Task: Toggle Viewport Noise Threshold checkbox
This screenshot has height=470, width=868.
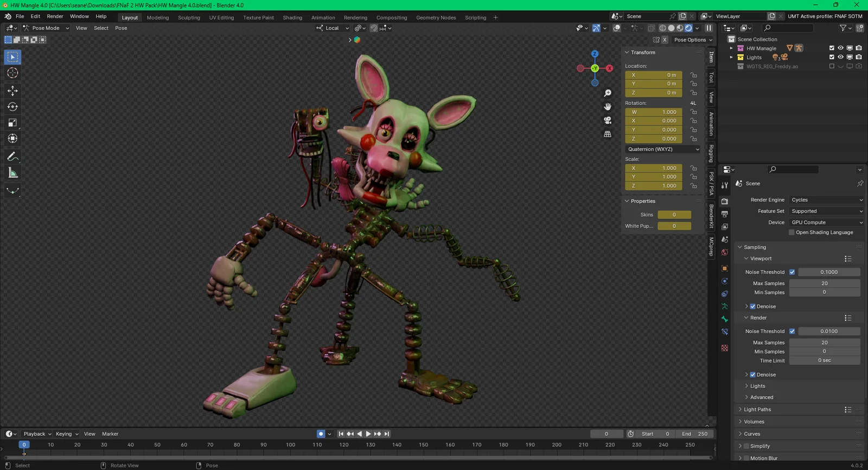Action: 792,272
